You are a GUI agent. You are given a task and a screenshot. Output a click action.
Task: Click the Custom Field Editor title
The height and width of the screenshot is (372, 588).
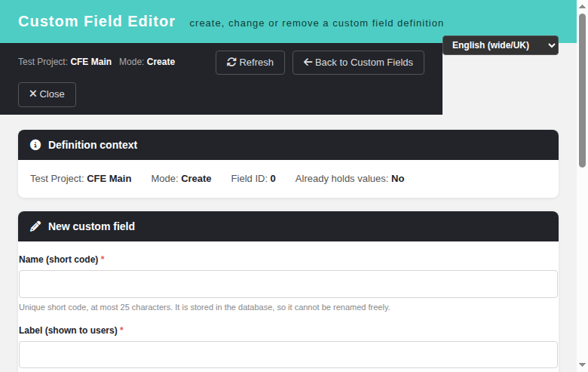(x=96, y=21)
